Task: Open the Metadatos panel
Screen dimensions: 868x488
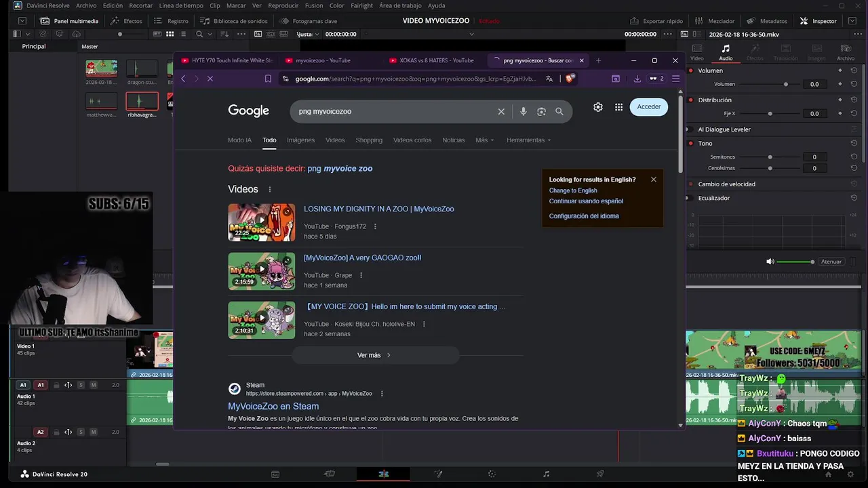Action: 767,21
